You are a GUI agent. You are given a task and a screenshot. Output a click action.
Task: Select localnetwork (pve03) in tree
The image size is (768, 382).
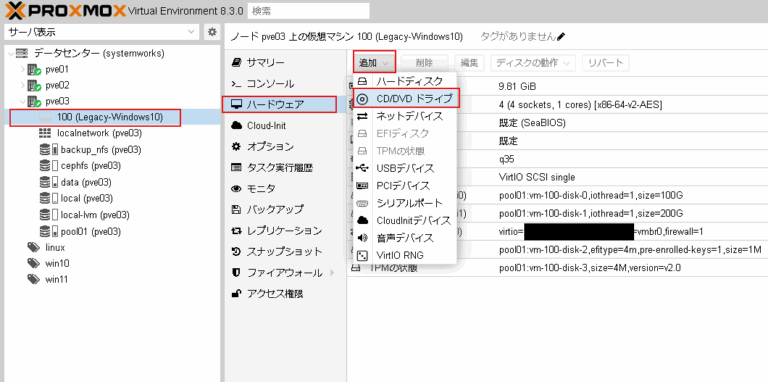click(x=99, y=133)
